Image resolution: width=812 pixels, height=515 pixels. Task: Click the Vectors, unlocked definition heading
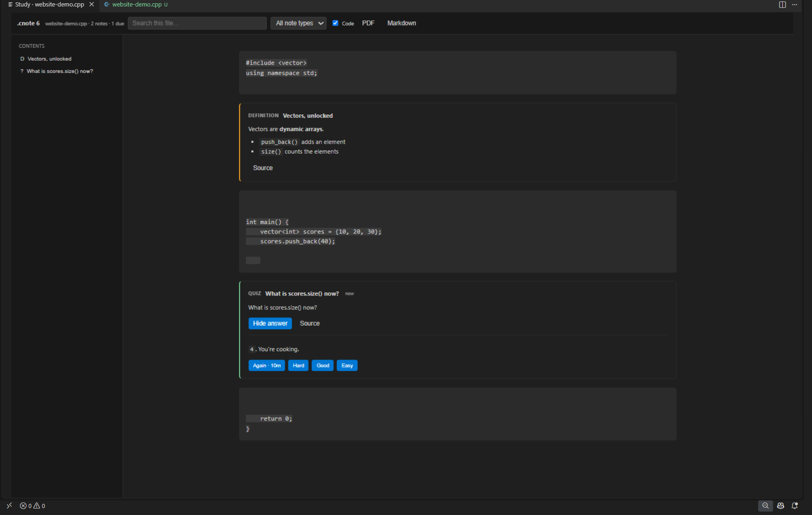[308, 116]
